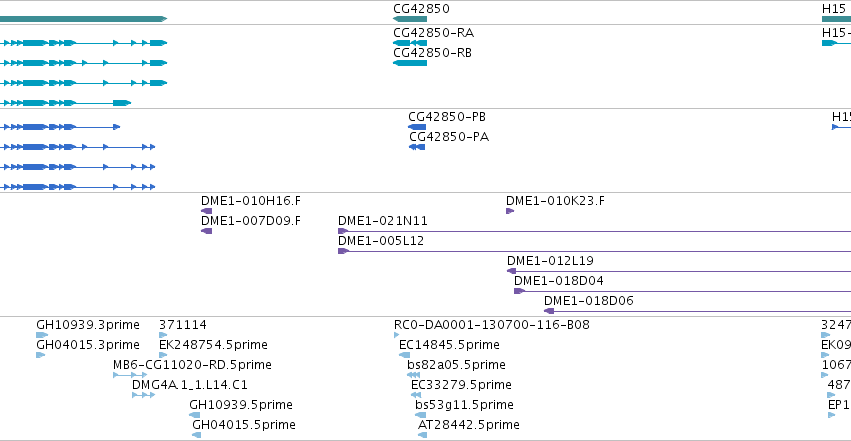The image size is (851, 441).
Task: Click the GH10939.3prime EST label
Action: click(88, 325)
